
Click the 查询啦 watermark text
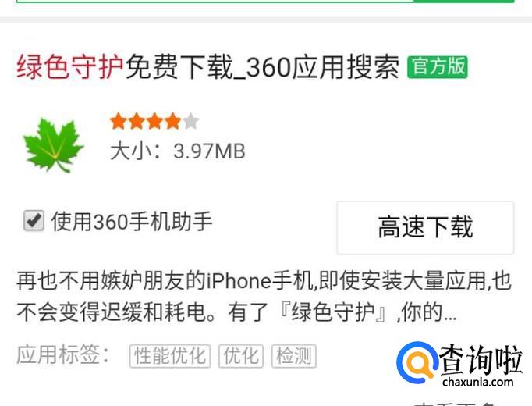[x=481, y=359]
